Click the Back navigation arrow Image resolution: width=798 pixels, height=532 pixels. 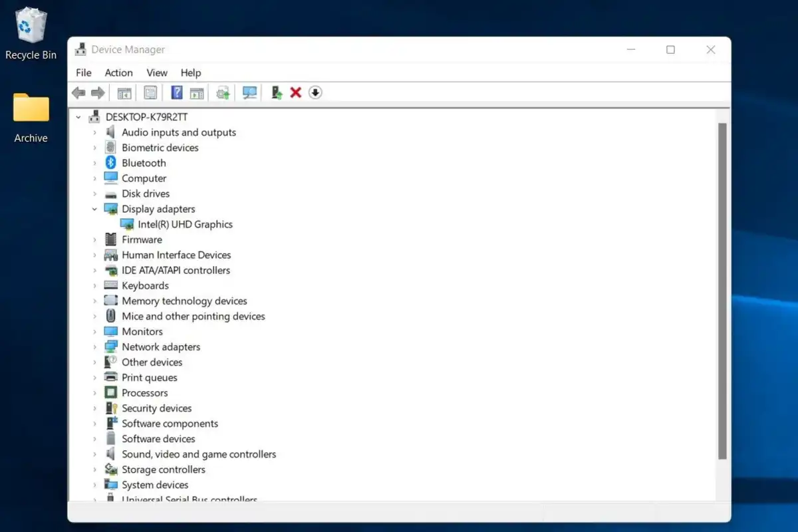[x=78, y=92]
